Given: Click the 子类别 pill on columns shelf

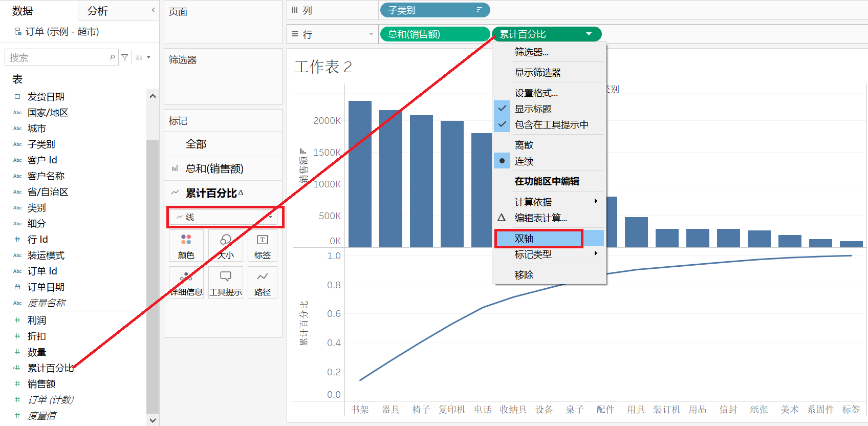Looking at the screenshot, I should (435, 10).
